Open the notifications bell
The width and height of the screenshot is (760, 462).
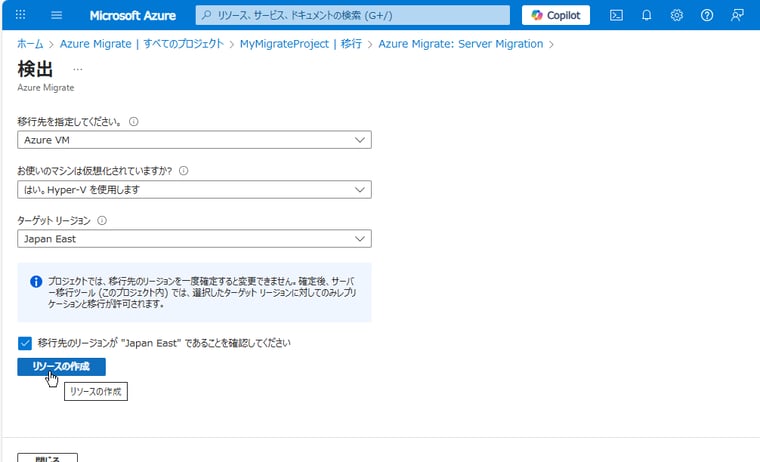[646, 15]
